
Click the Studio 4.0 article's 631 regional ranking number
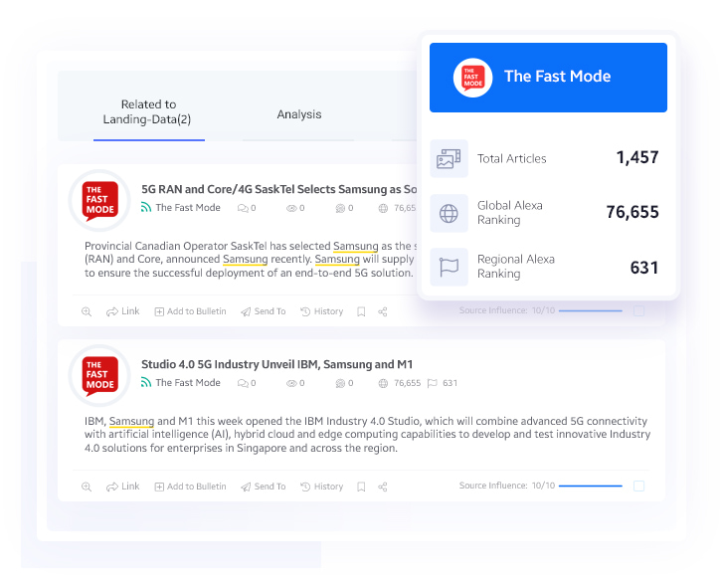click(450, 383)
